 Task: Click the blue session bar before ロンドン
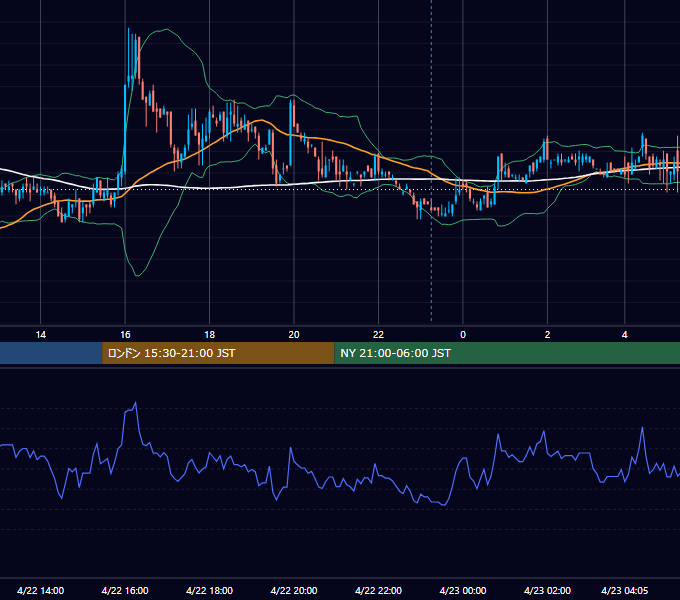tap(51, 353)
